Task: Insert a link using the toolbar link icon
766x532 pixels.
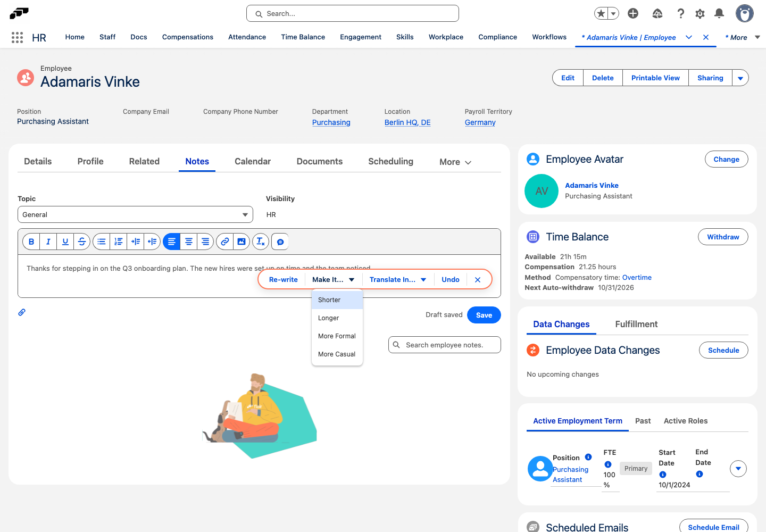Action: point(224,242)
